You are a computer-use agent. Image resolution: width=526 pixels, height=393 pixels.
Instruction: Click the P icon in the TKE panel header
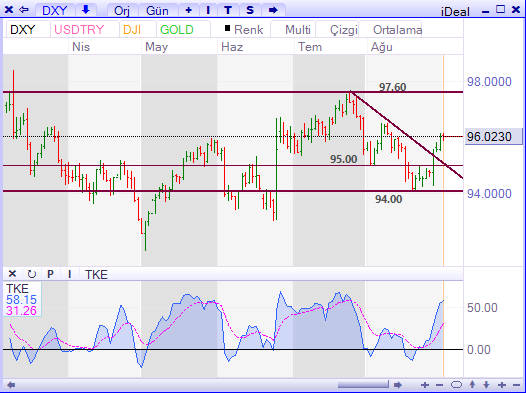click(x=50, y=274)
